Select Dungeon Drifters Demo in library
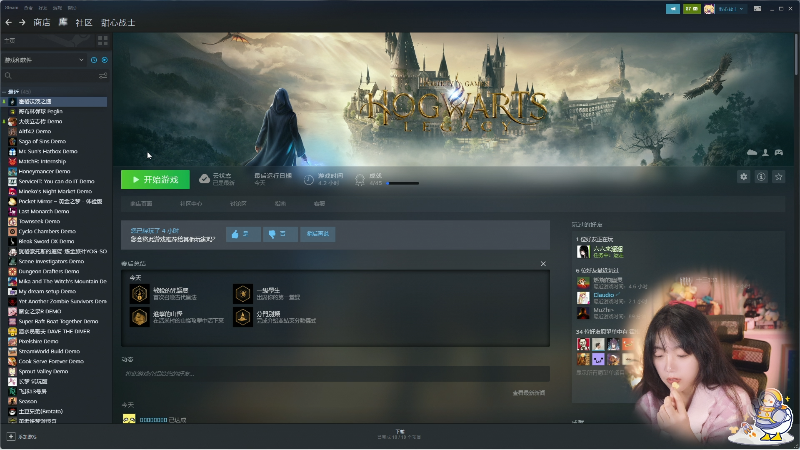Screen dimensions: 800x450 (49, 271)
